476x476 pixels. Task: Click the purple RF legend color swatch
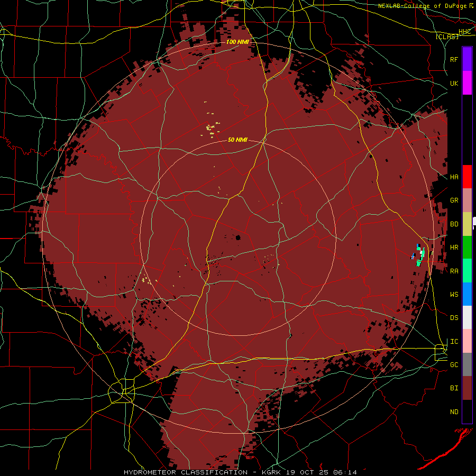pyautogui.click(x=467, y=59)
